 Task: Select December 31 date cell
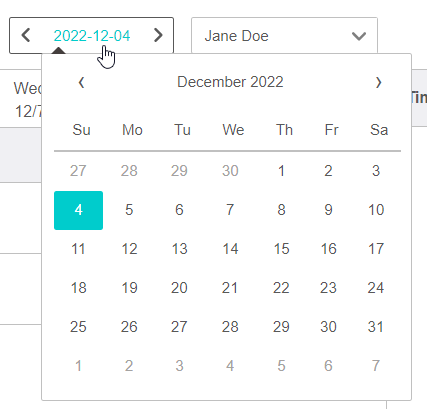(376, 327)
